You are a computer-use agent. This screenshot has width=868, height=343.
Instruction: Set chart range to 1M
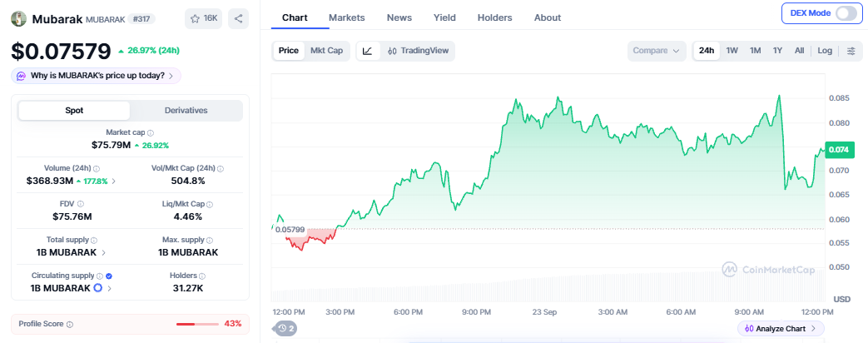pos(755,51)
